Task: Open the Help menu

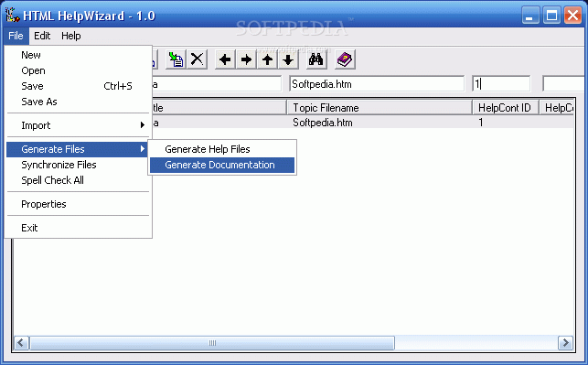Action: coord(71,36)
